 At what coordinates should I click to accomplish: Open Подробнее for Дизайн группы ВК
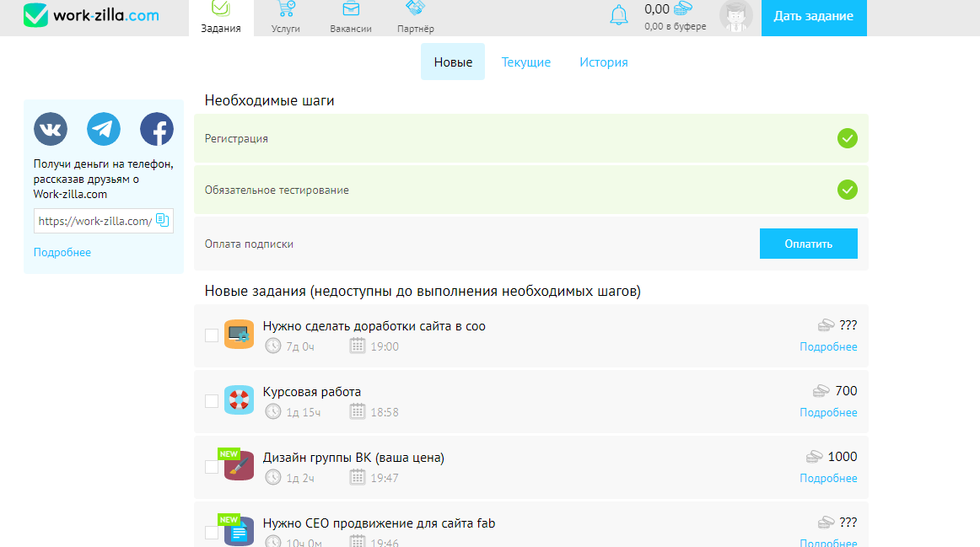tap(829, 478)
